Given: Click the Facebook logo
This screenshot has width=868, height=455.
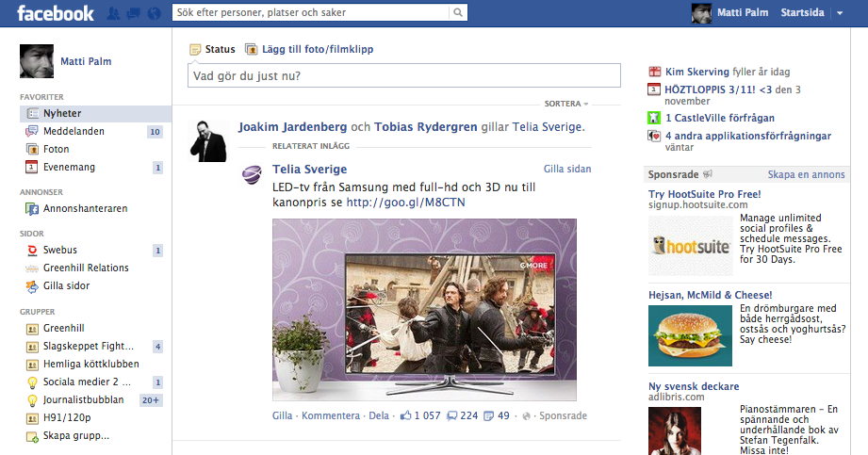Looking at the screenshot, I should pyautogui.click(x=56, y=13).
